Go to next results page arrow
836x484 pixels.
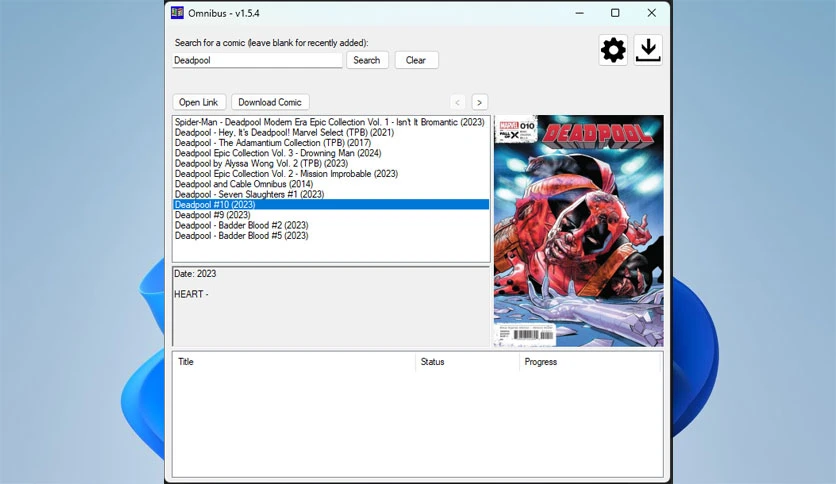click(479, 102)
